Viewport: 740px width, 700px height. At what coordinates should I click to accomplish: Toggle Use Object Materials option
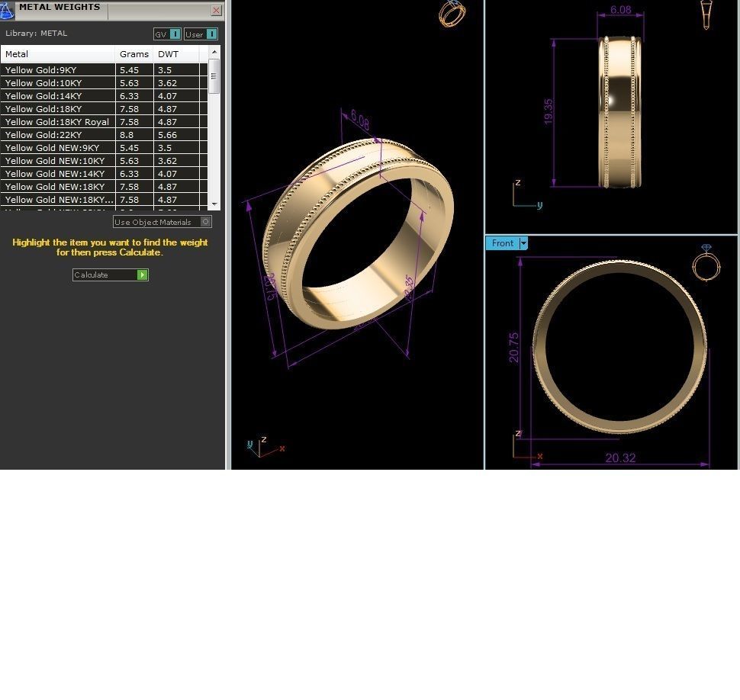pyautogui.click(x=162, y=222)
